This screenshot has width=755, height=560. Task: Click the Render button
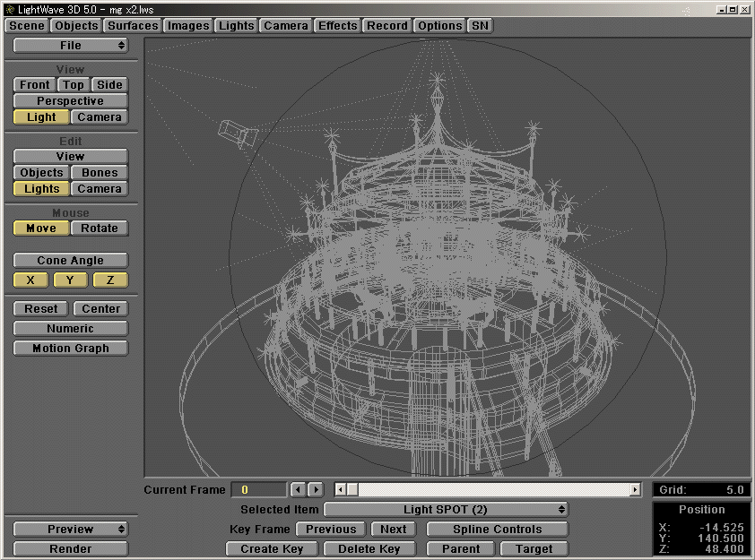pyautogui.click(x=70, y=548)
